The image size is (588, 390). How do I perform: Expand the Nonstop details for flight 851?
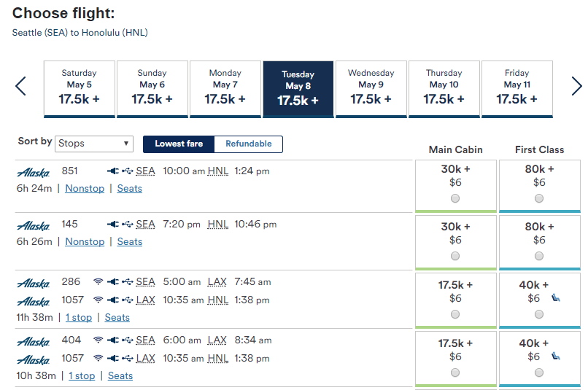pyautogui.click(x=85, y=189)
